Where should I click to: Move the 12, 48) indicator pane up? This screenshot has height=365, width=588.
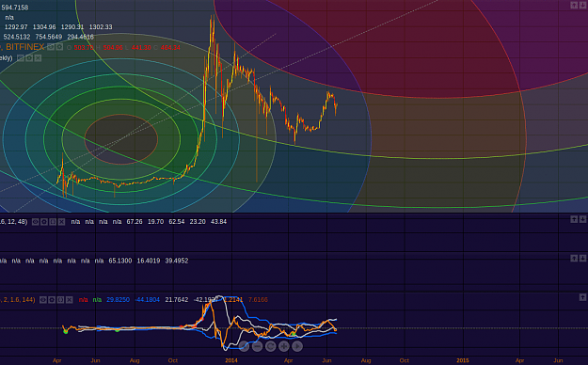(x=574, y=219)
